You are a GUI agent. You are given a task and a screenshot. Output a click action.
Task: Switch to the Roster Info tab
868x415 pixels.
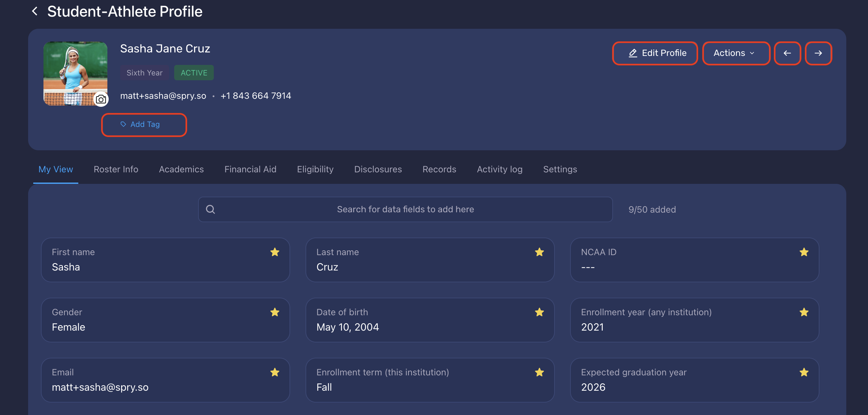pyautogui.click(x=116, y=169)
